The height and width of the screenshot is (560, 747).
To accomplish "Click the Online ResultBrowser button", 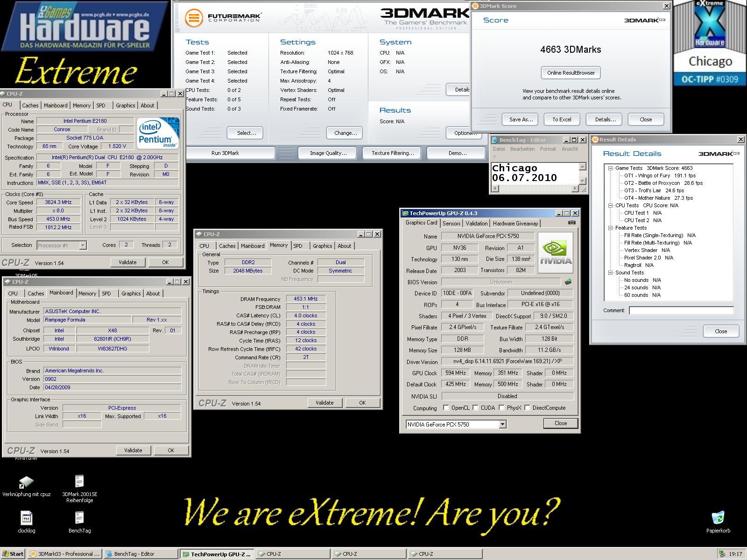I will pos(571,73).
